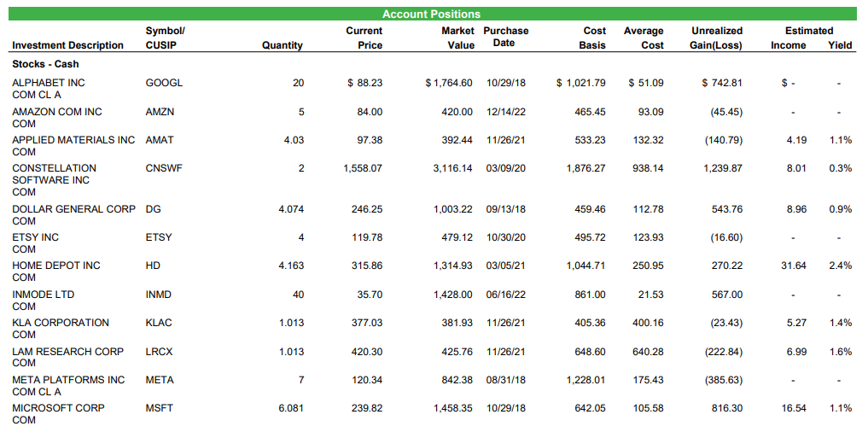Screen dimensions: 868x432
Task: Click Constellation unrealized gain 1,239.87
Action: pos(723,168)
